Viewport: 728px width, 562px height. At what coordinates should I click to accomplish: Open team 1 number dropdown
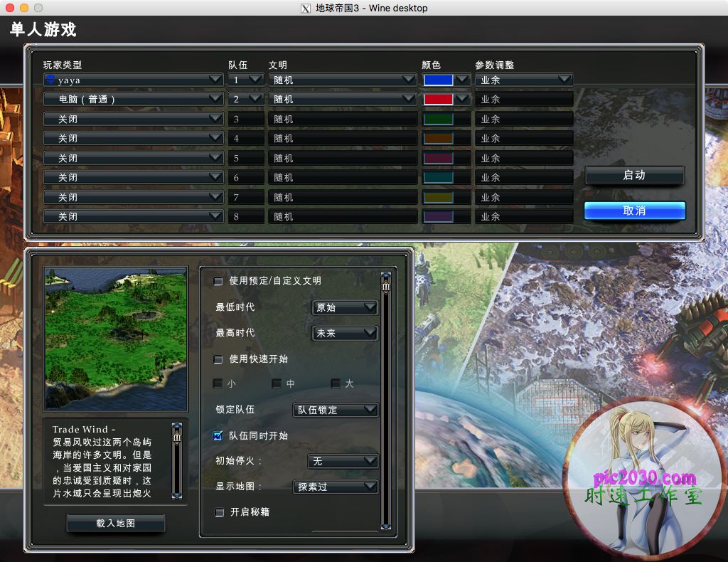point(245,80)
